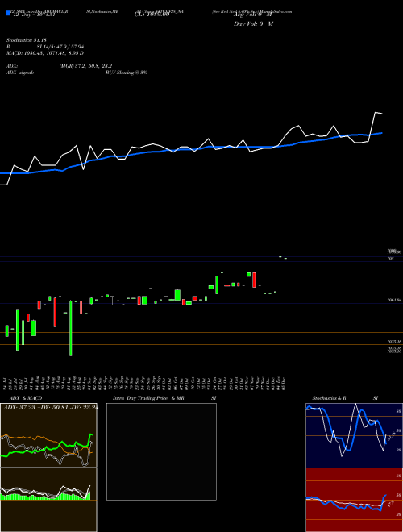403x532 pixels.
Task: Open the MunafaSutra.com link at top right
Action: click(x=275, y=11)
